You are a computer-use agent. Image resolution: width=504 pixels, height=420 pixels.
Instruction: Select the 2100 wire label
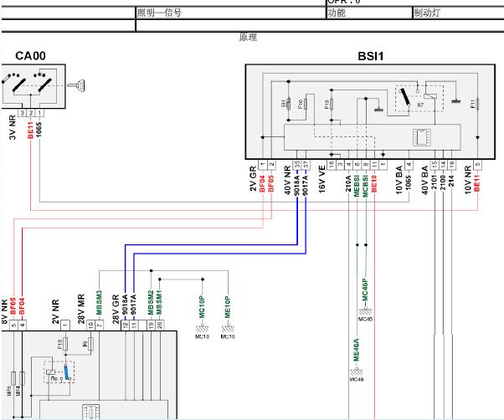443,182
